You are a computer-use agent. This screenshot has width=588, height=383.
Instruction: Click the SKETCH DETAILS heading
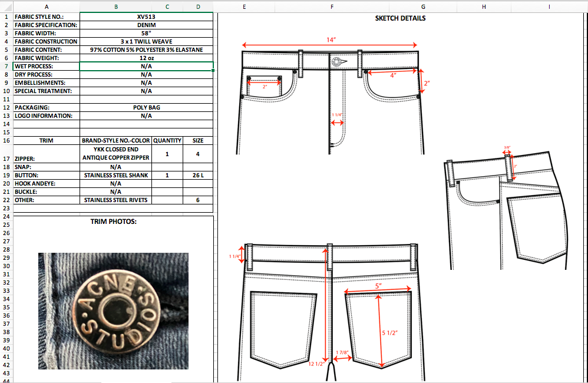400,18
